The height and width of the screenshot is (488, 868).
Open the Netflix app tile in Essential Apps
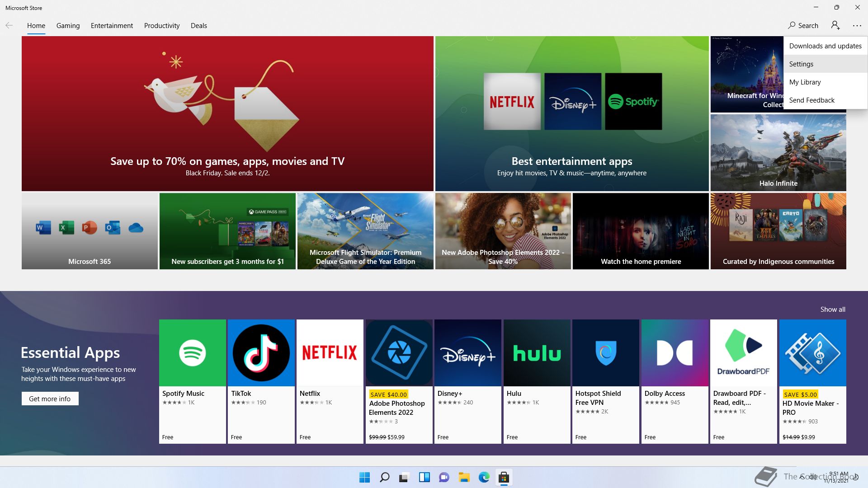point(330,381)
